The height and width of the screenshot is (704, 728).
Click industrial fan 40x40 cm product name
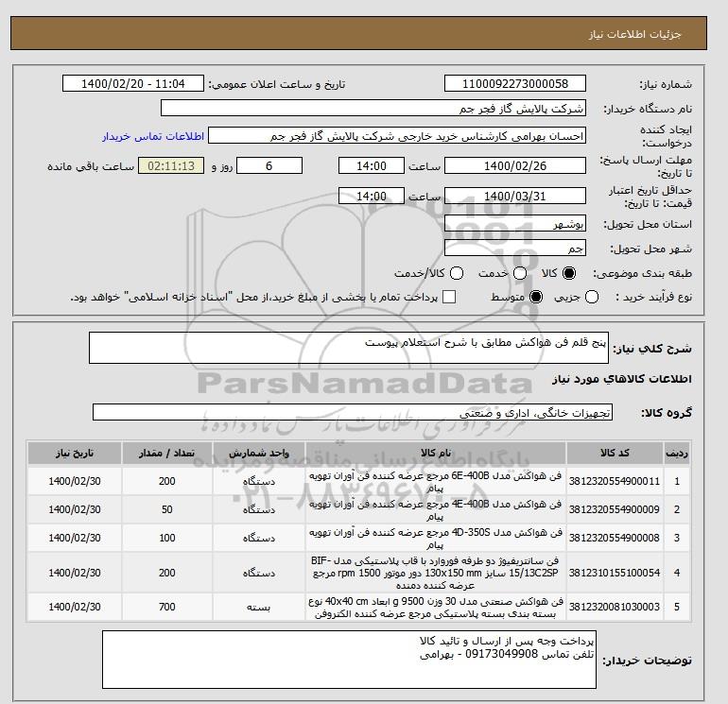(x=436, y=608)
